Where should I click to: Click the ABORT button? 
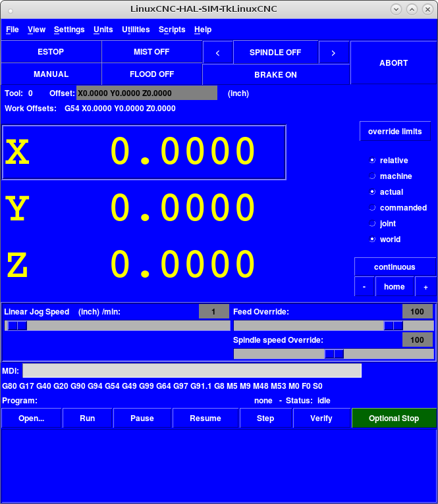[393, 63]
